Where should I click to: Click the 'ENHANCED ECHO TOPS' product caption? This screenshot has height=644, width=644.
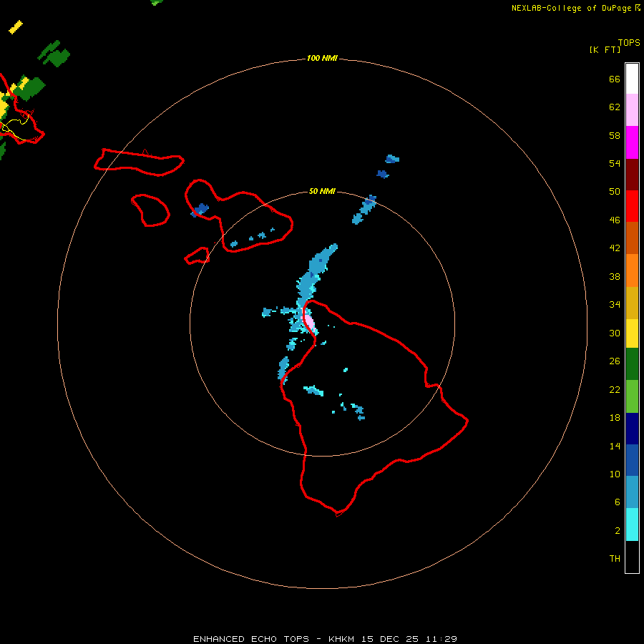251,639
